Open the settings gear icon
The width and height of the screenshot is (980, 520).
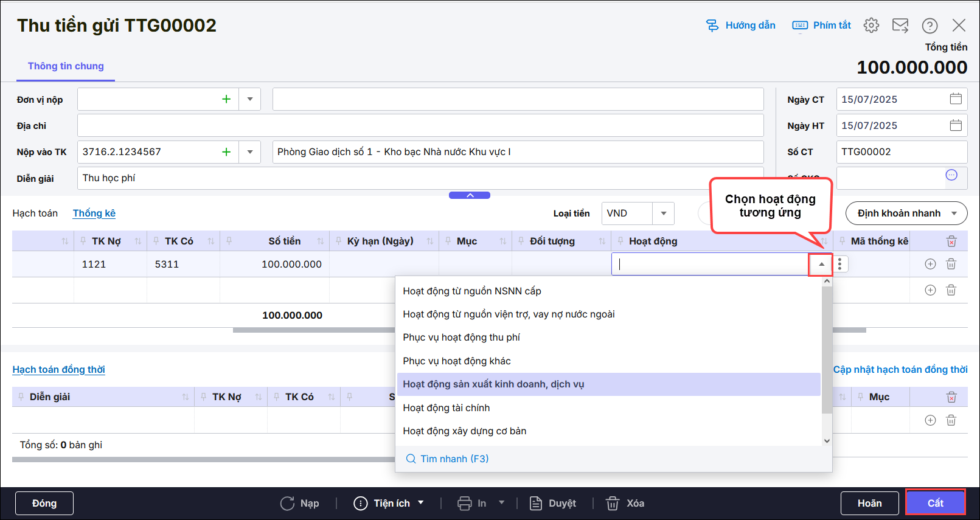click(871, 26)
